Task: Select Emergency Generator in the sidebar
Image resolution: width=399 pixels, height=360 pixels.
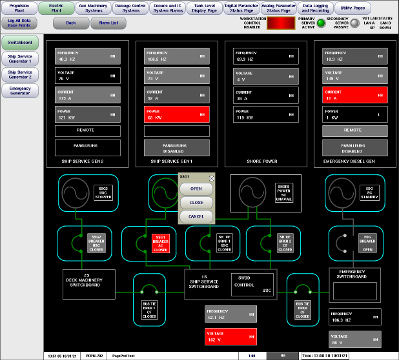Action: pyautogui.click(x=20, y=91)
